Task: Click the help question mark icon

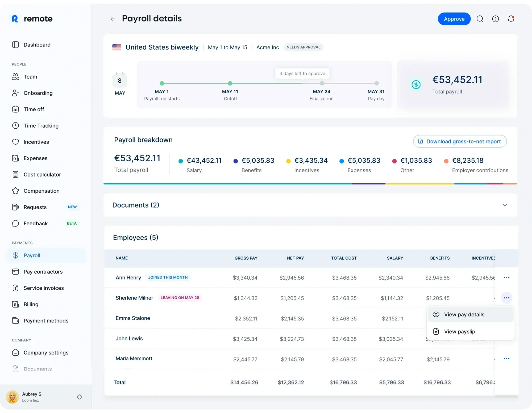Action: [495, 19]
